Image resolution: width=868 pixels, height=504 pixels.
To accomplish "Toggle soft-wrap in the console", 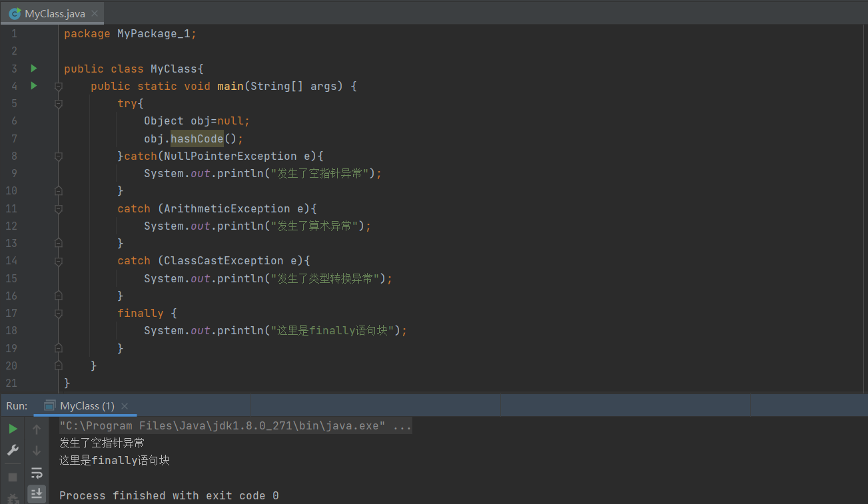I will click(37, 473).
